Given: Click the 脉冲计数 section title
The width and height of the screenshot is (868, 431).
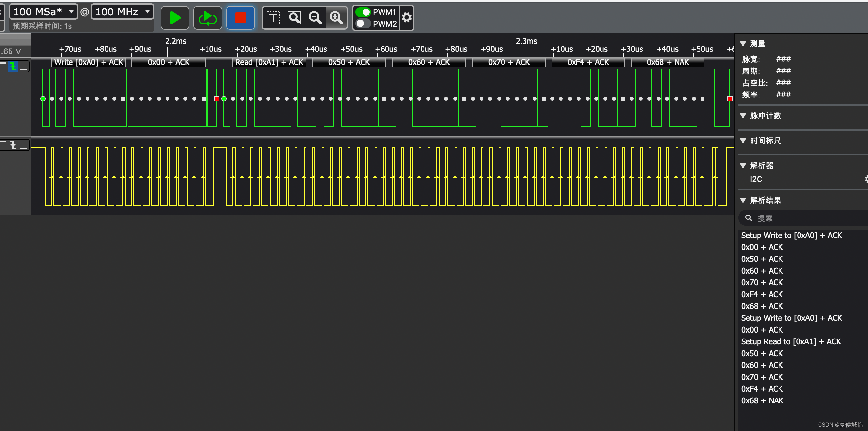Looking at the screenshot, I should click(x=765, y=116).
